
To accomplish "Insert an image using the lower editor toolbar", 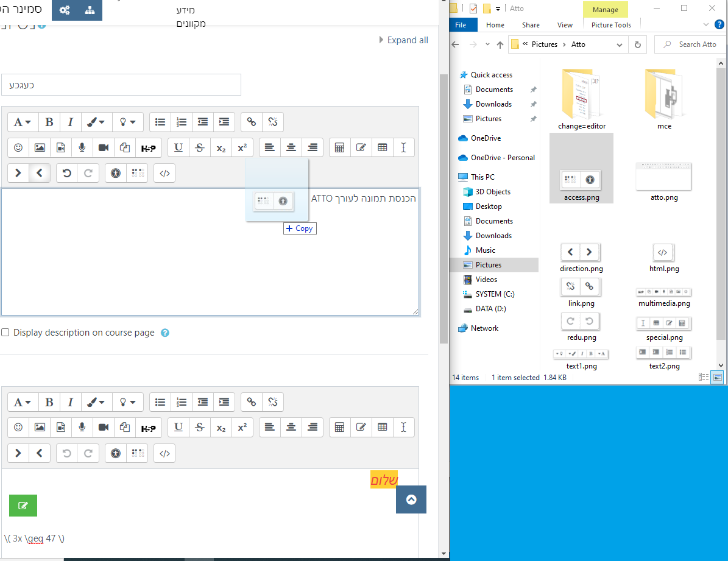I will pos(40,427).
